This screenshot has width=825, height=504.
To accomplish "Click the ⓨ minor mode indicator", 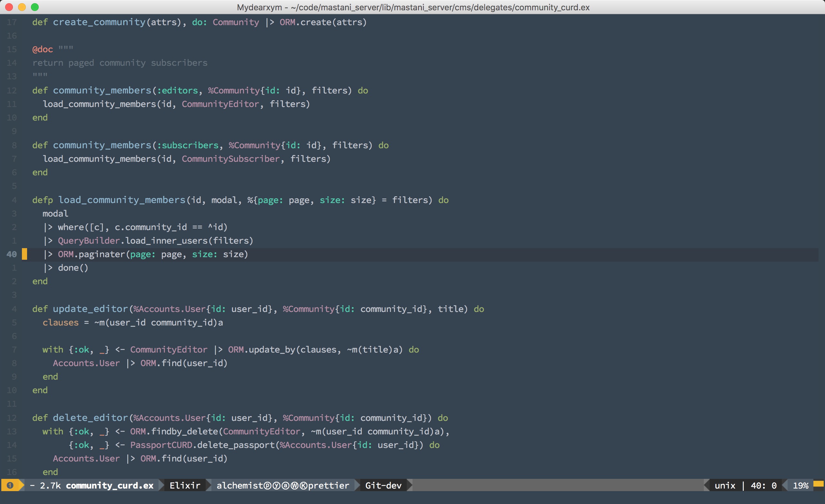I will click(276, 486).
